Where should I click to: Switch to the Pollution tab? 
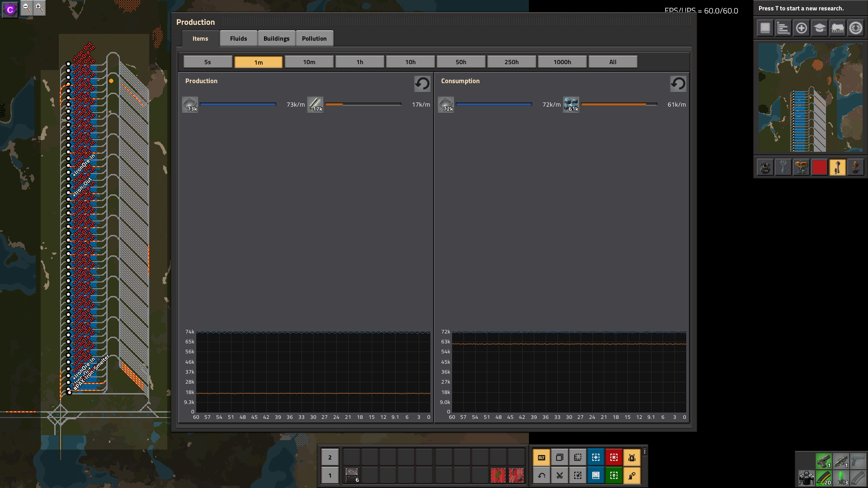(x=314, y=38)
